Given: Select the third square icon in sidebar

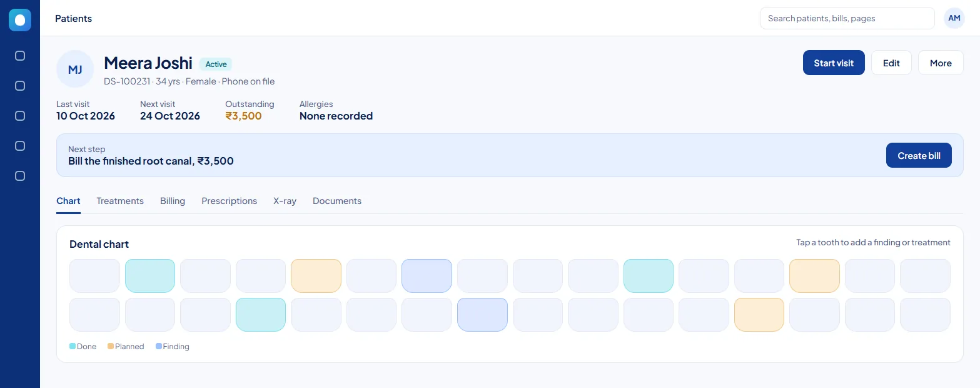Looking at the screenshot, I should (20, 116).
